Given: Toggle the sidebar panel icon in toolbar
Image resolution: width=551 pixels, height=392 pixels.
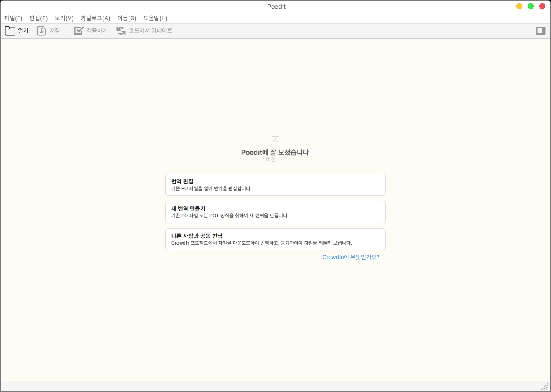Looking at the screenshot, I should tap(540, 31).
